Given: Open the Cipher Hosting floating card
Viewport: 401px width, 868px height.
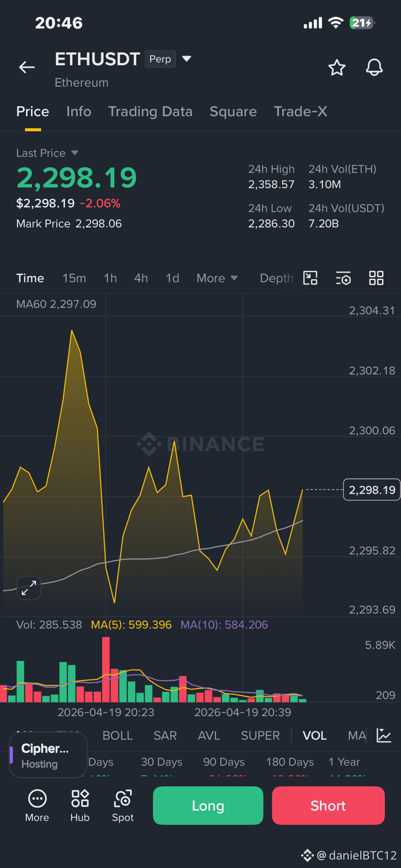Looking at the screenshot, I should pos(48,755).
